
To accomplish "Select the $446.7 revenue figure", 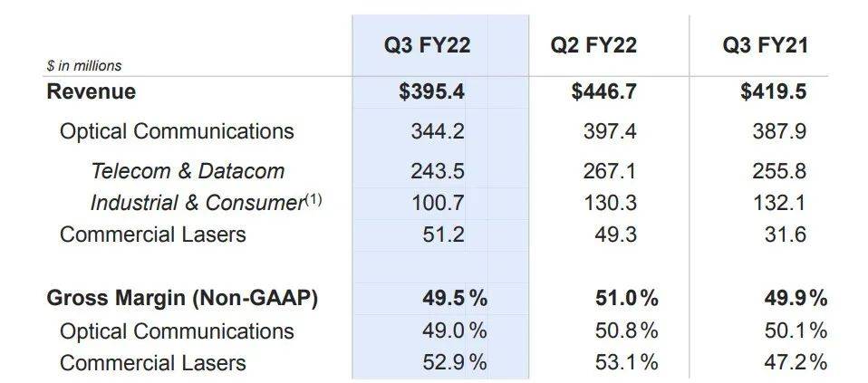I will tap(603, 91).
